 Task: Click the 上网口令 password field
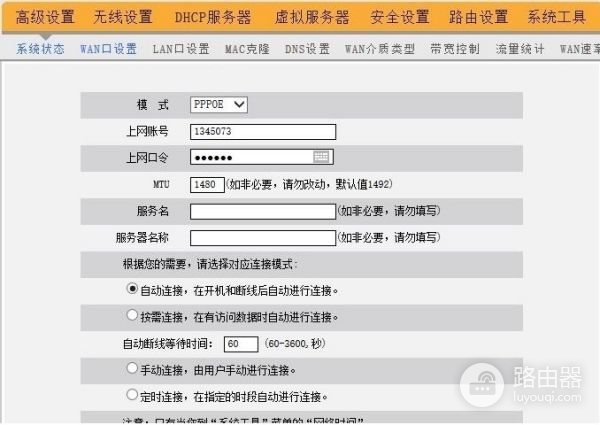click(x=262, y=157)
